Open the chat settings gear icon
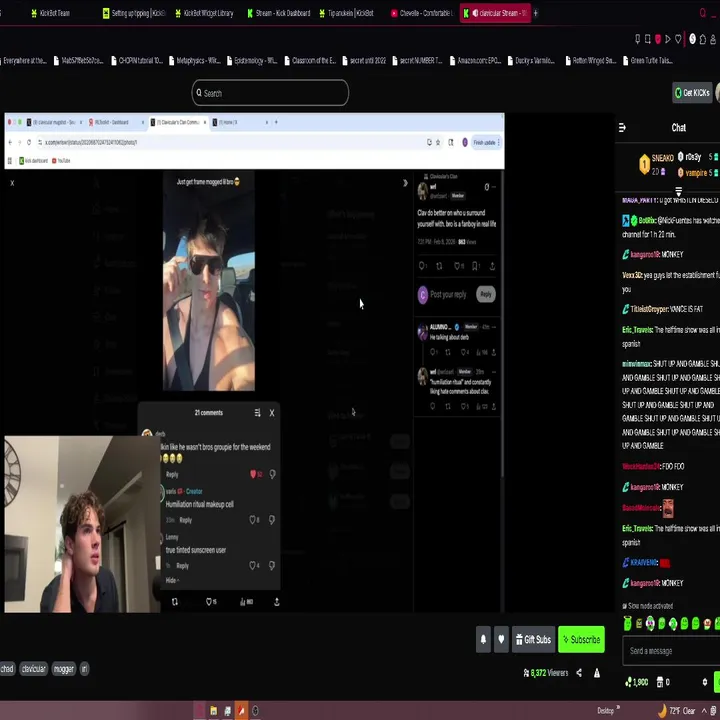Viewport: 720px width, 720px height. tap(705, 682)
